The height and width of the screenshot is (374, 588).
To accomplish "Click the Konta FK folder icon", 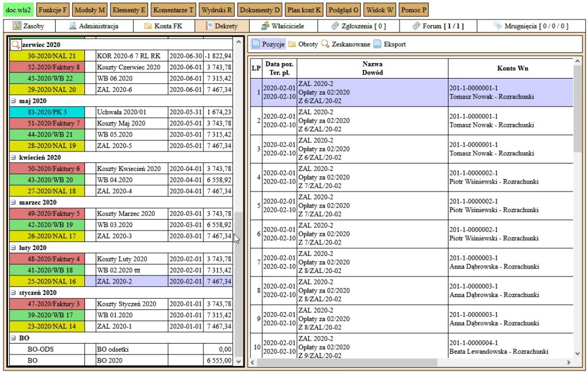I will click(148, 26).
